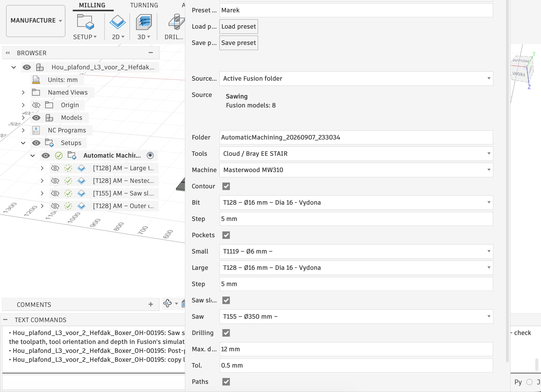Image resolution: width=541 pixels, height=392 pixels.
Task: Open the Setup tool icon
Action: pos(85,22)
